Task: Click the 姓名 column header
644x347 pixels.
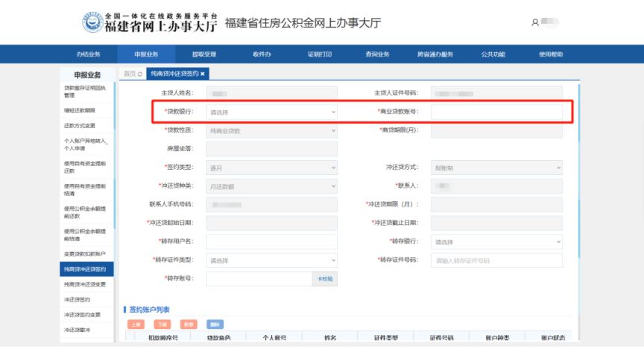Action: [x=330, y=337]
